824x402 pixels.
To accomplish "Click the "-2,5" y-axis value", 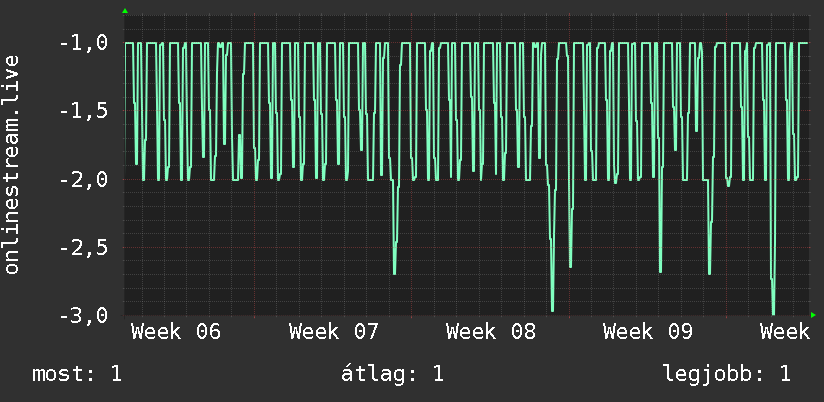I will 84,248.
